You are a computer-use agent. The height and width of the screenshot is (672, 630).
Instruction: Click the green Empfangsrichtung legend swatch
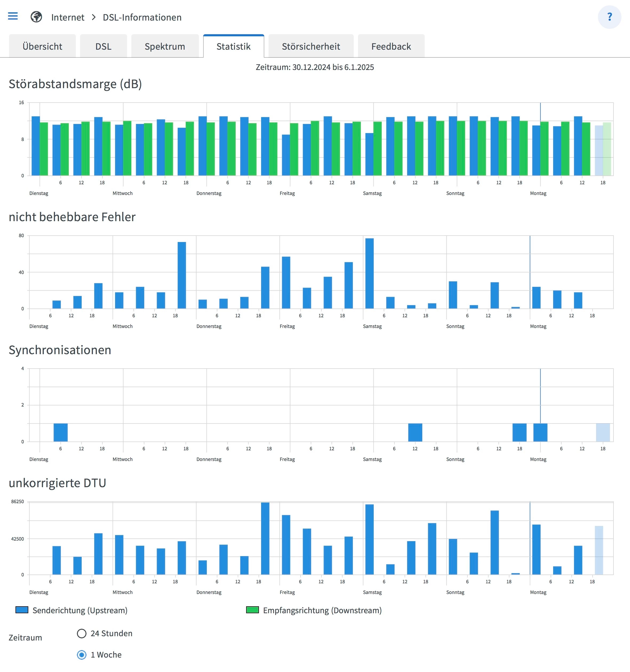[x=252, y=610]
